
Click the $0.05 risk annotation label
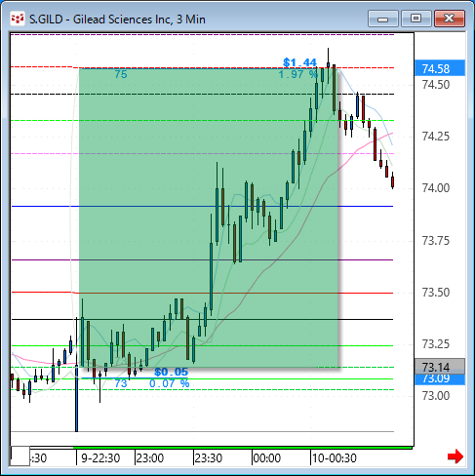(171, 372)
